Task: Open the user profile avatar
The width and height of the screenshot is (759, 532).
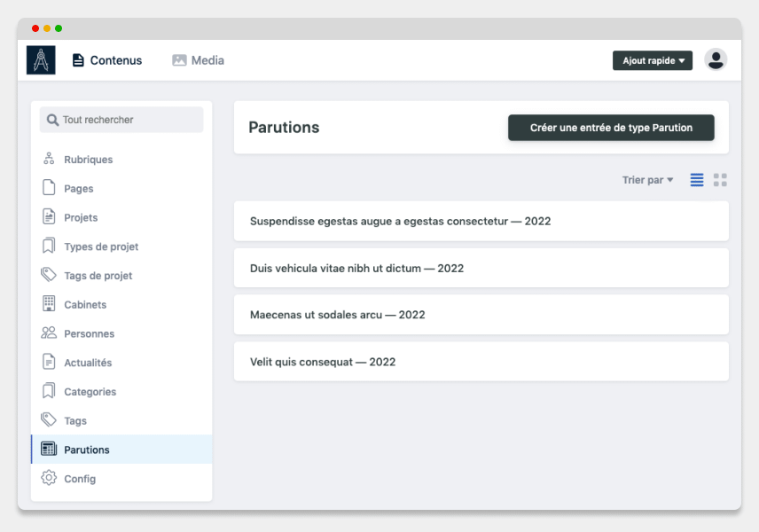Action: tap(716, 60)
